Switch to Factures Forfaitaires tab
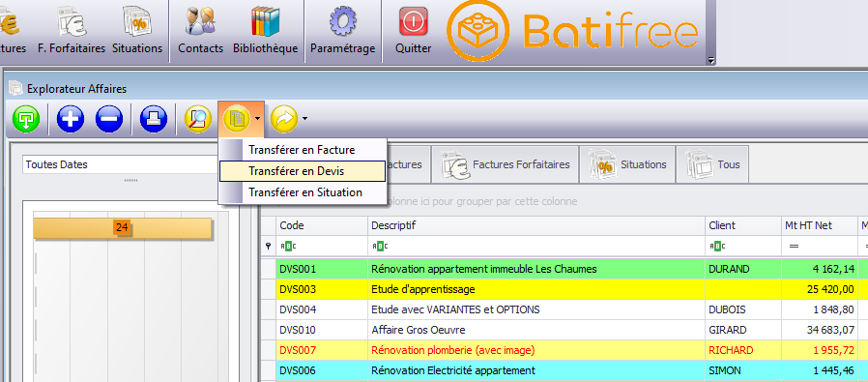This screenshot has height=382, width=868. click(x=505, y=164)
